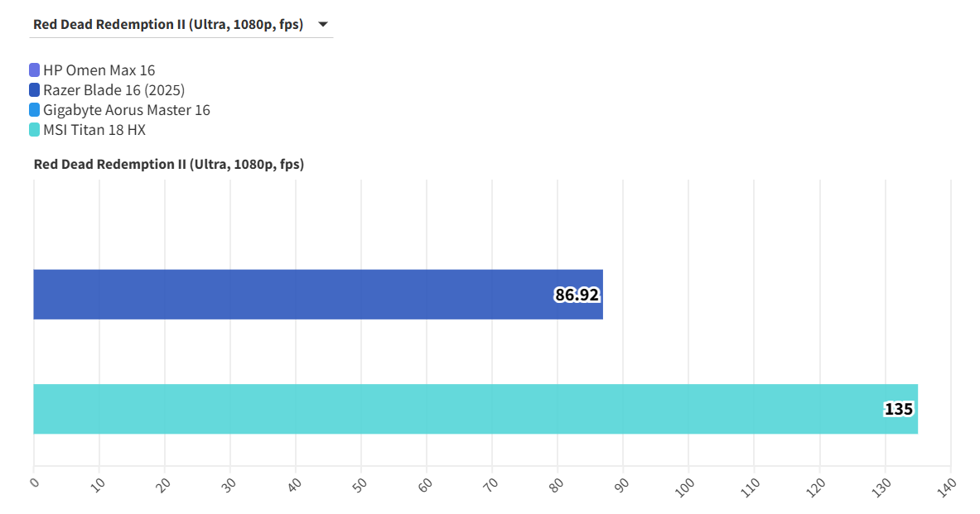The image size is (980, 514).
Task: Click the dropdown arrow beside the benchmark title
Action: tap(321, 24)
